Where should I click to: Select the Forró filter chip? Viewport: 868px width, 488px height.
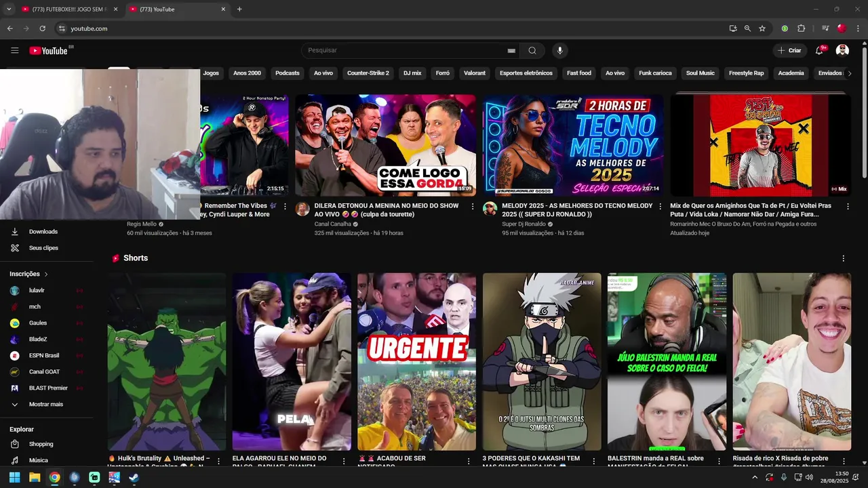pos(443,73)
